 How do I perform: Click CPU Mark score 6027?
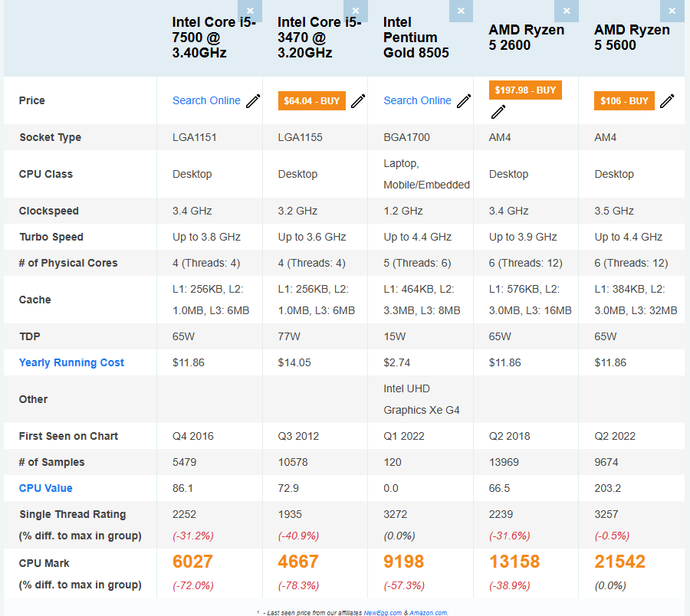(192, 562)
